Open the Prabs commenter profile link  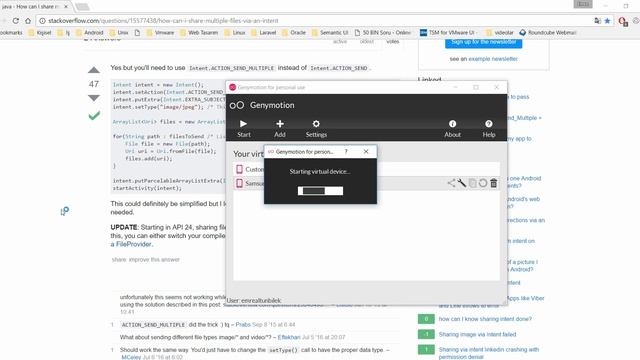243,324
